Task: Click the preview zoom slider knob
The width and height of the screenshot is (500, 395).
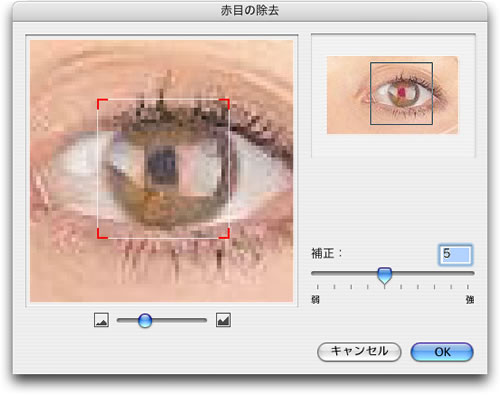Action: (x=145, y=320)
